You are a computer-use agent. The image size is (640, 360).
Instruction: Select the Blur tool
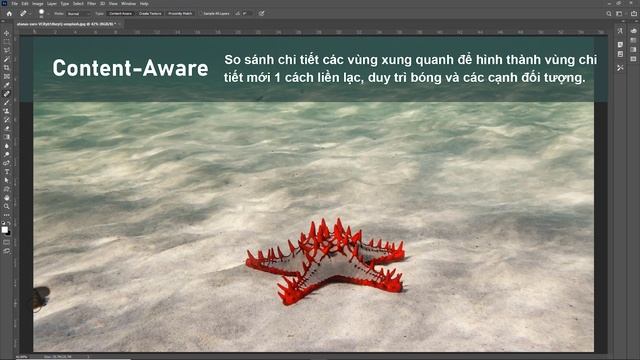pos(7,146)
